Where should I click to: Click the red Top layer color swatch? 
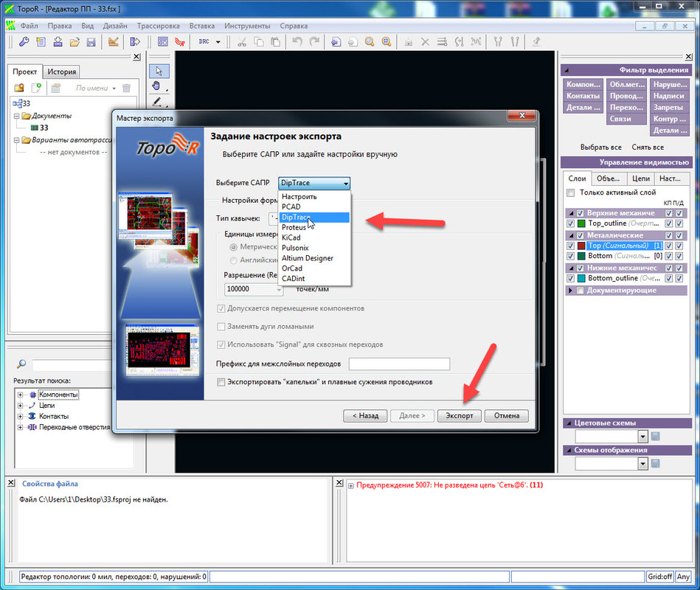click(x=581, y=246)
